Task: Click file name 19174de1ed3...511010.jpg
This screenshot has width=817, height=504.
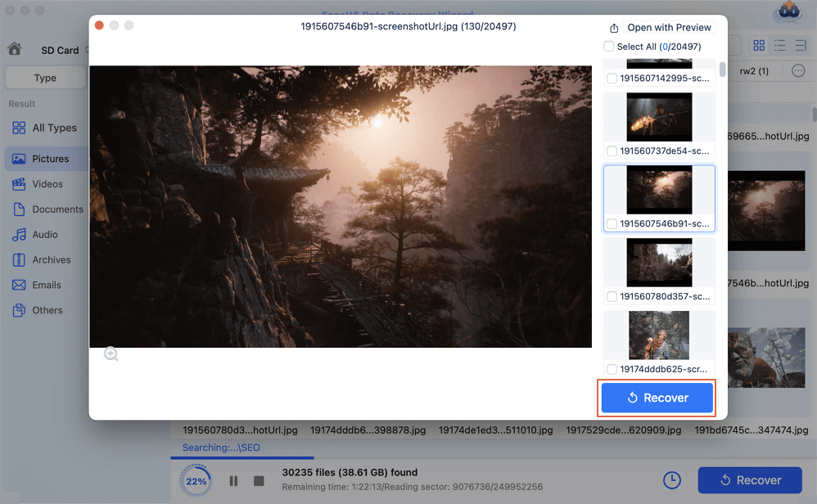Action: coord(495,430)
